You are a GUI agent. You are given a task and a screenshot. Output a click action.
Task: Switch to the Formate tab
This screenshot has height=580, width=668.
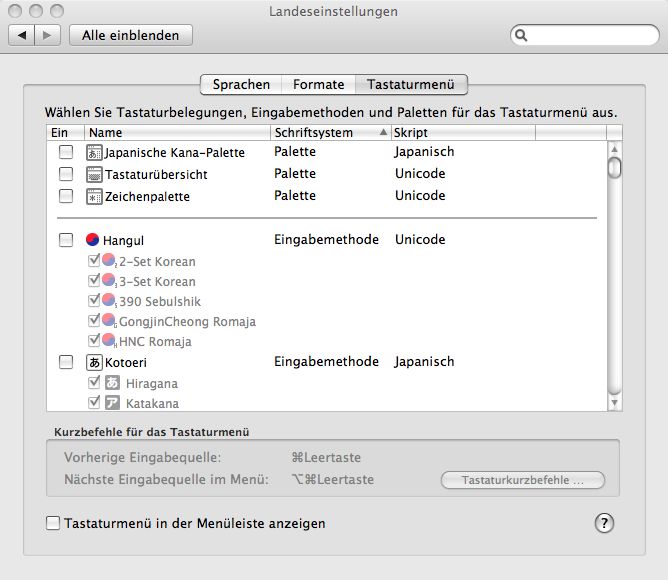318,85
